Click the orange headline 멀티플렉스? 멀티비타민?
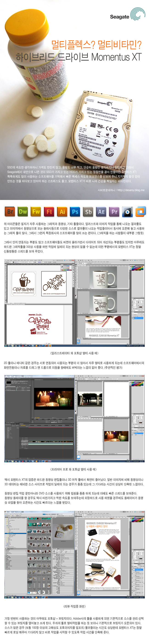The image size is (149, 644). pos(97,45)
